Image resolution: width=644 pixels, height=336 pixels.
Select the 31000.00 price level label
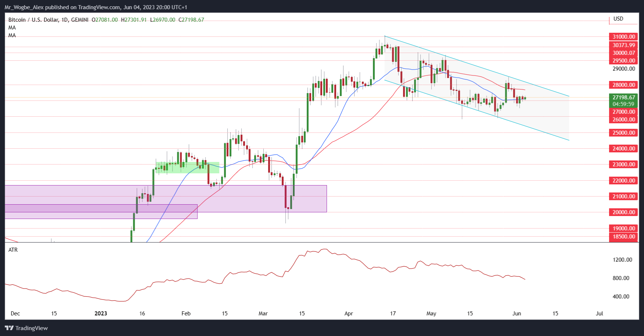point(623,37)
